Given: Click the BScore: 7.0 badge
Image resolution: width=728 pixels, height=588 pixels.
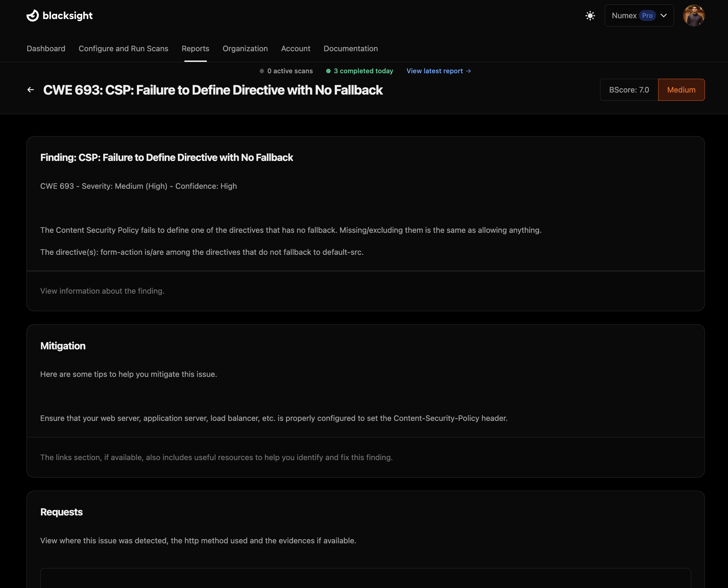Looking at the screenshot, I should (x=629, y=90).
